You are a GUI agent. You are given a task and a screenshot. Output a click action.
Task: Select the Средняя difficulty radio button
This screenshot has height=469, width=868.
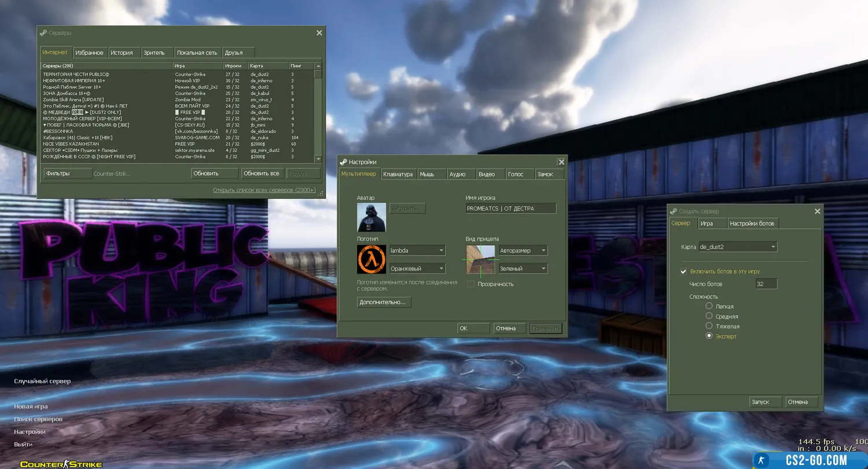tap(709, 316)
